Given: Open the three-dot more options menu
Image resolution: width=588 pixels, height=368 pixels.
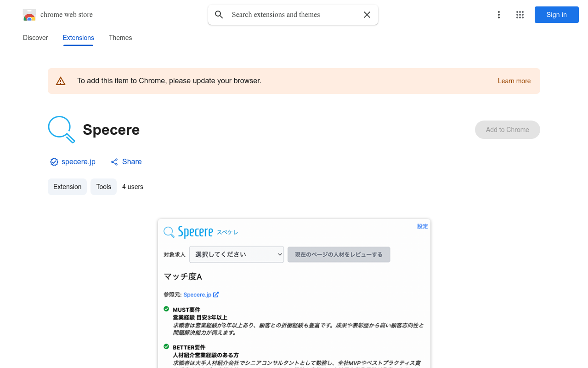Looking at the screenshot, I should 499,15.
